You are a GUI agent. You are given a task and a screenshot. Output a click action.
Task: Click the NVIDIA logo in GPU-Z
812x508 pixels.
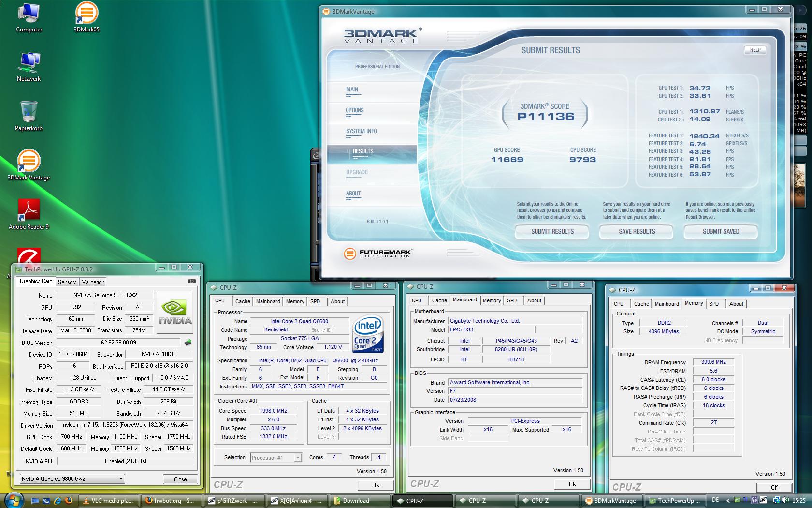[175, 312]
